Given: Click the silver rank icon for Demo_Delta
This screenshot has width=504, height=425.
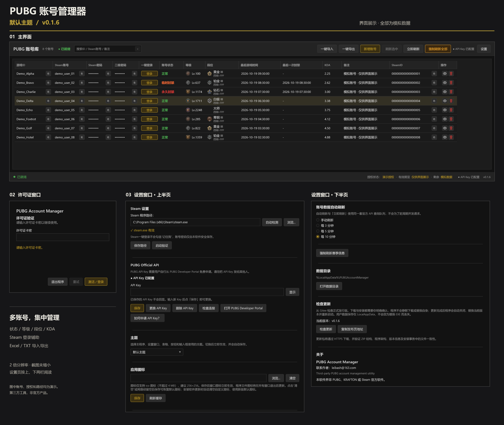Looking at the screenshot, I should 209,101.
